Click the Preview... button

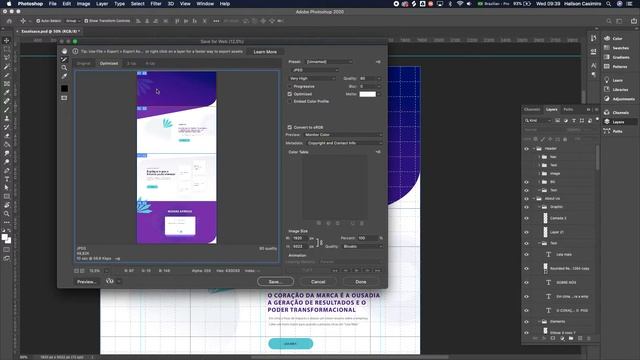click(x=86, y=282)
